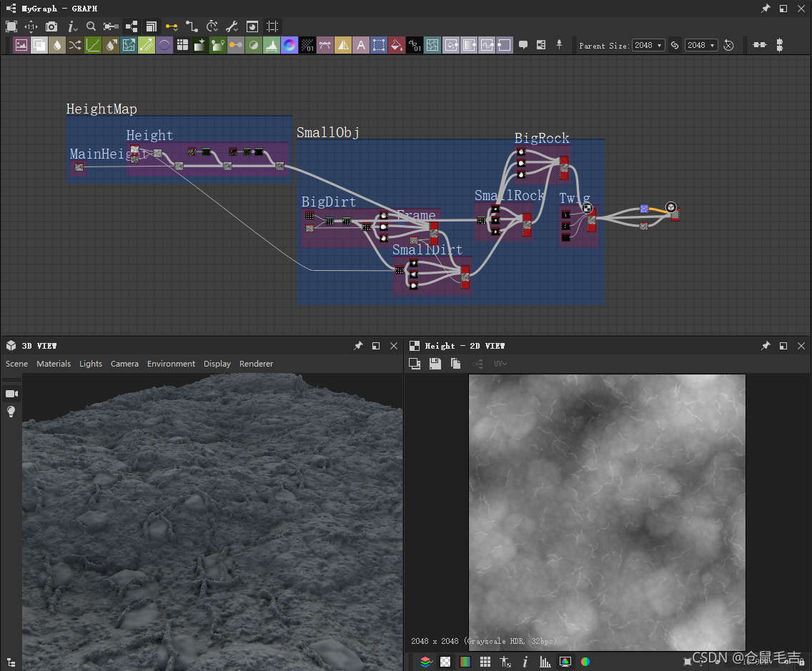Align selected nodes horizontally
Screen dimensions: 812x671
tap(760, 45)
